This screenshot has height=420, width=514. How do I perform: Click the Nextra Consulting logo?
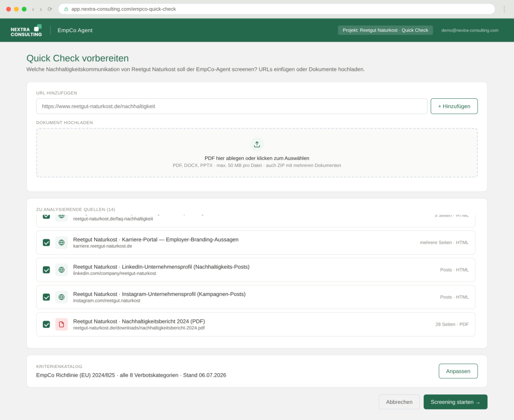coord(26,30)
